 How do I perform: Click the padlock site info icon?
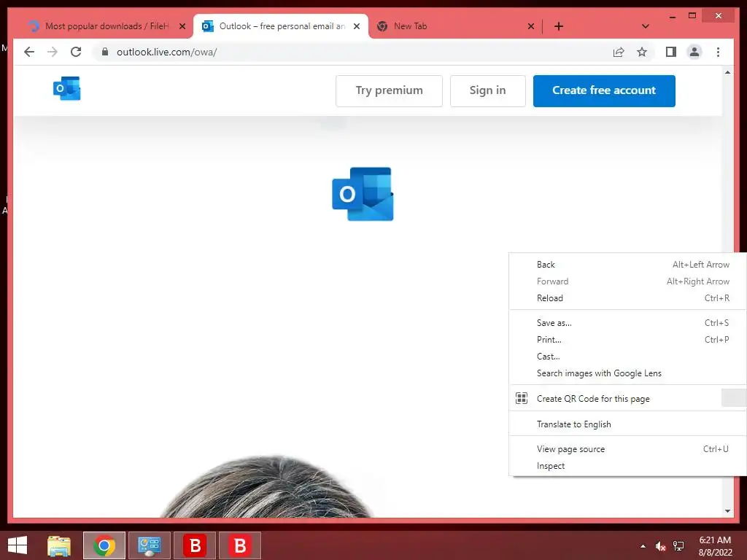pyautogui.click(x=105, y=52)
